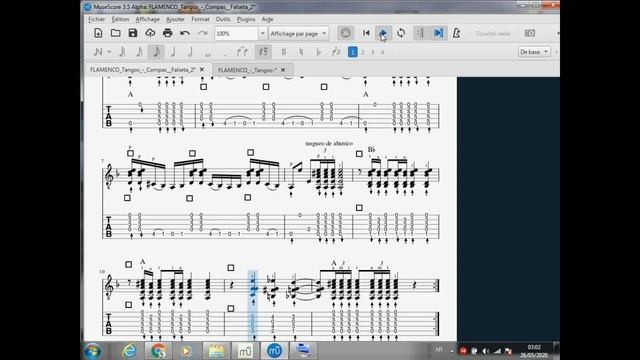
Task: Select voice 4
Action: pyautogui.click(x=382, y=52)
